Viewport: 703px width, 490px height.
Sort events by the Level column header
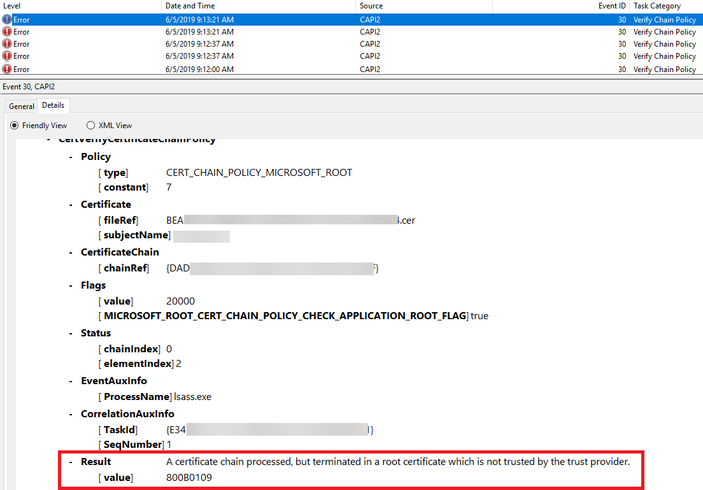(x=81, y=6)
